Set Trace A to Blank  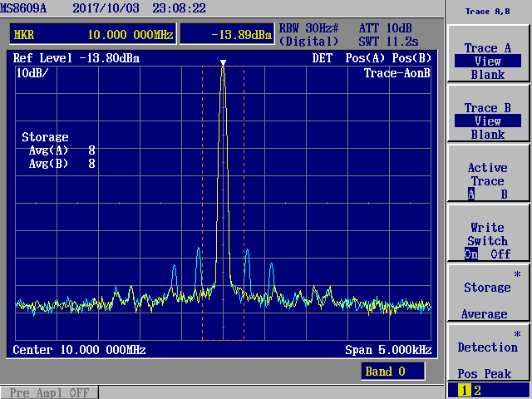pos(488,75)
